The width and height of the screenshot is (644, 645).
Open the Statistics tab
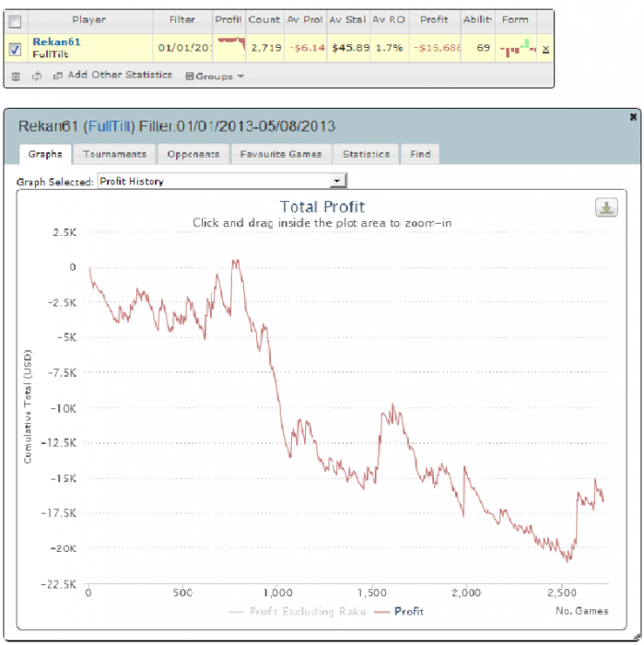(x=366, y=154)
